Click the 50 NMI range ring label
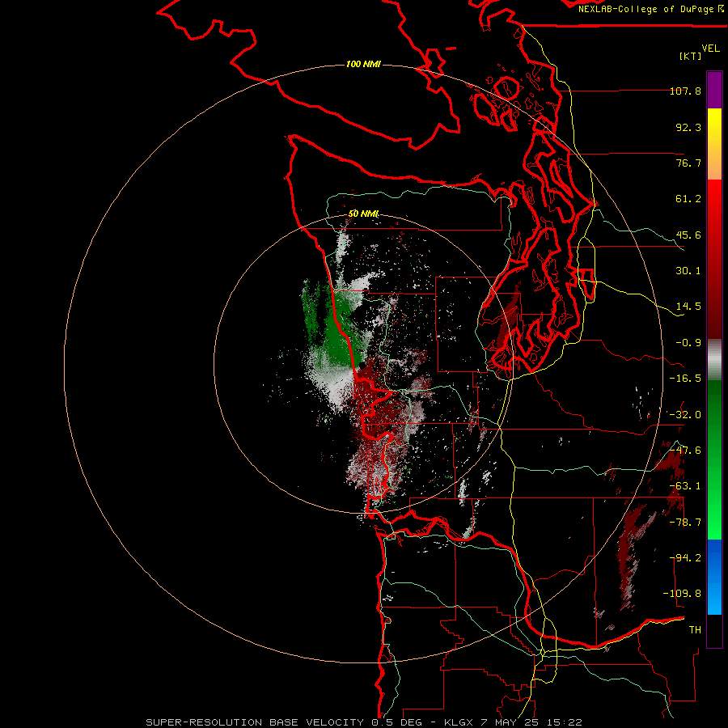728x728 pixels. point(363,214)
